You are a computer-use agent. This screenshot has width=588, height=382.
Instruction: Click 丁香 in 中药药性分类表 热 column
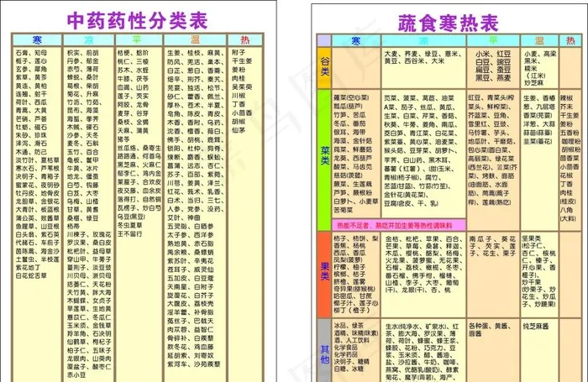click(x=238, y=104)
